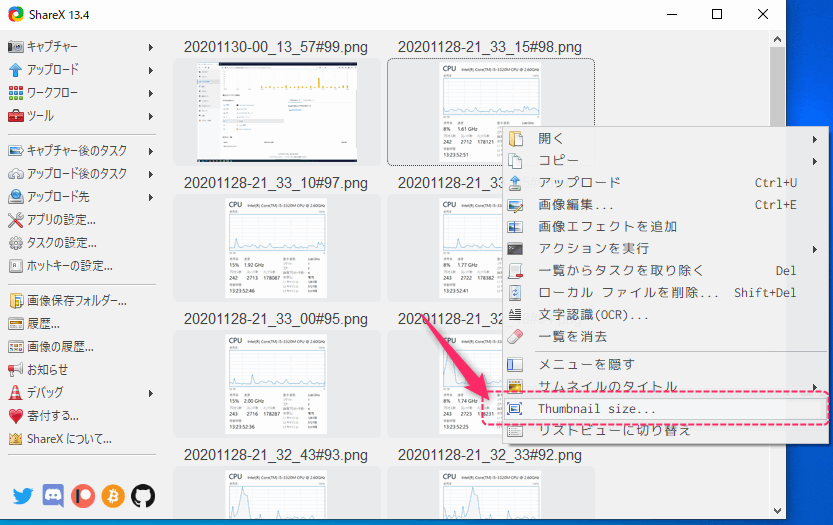Click filename 20201128-21_32_43#93.png
The height and width of the screenshot is (525, 833).
pos(276,455)
